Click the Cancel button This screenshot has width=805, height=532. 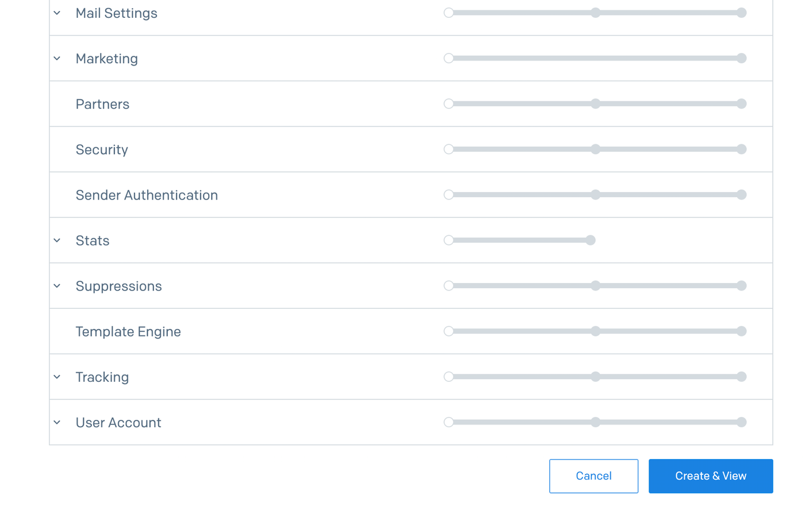(593, 476)
